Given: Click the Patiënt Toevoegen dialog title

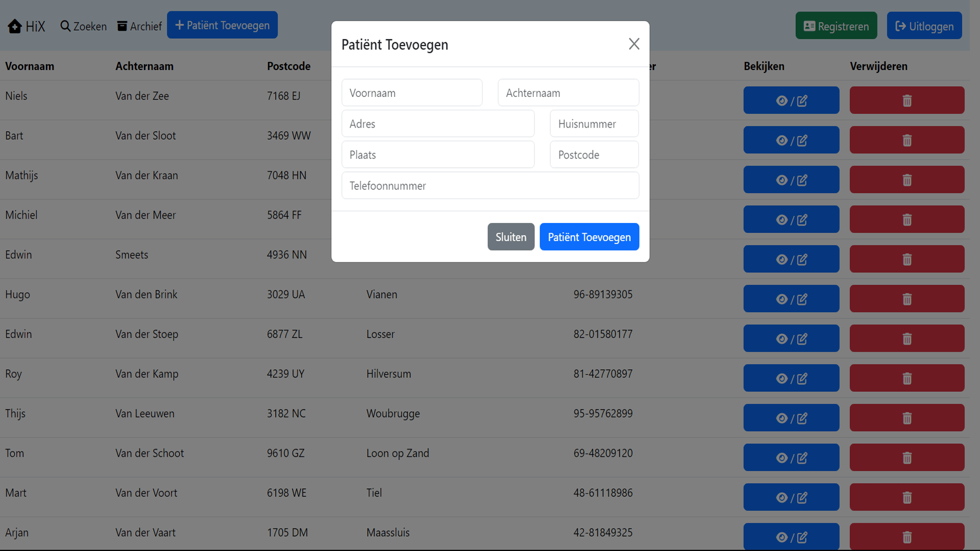Looking at the screenshot, I should (x=395, y=44).
